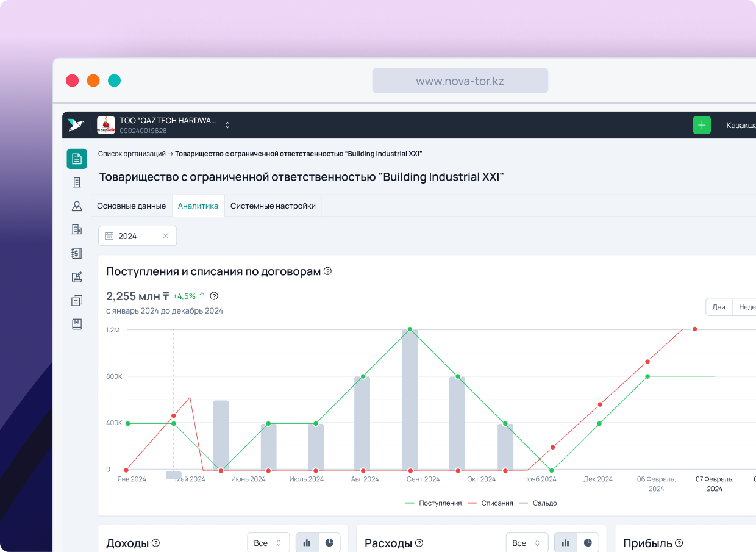Click the 'с январь 2024 до декабрь 2024' text

coord(165,311)
